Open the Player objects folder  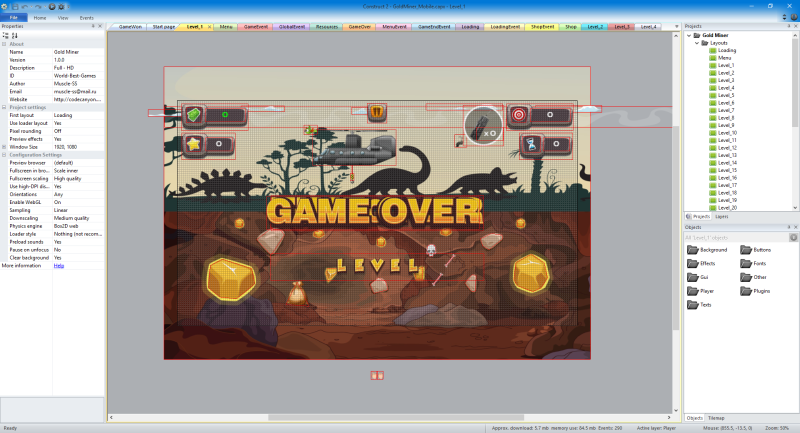[701, 291]
